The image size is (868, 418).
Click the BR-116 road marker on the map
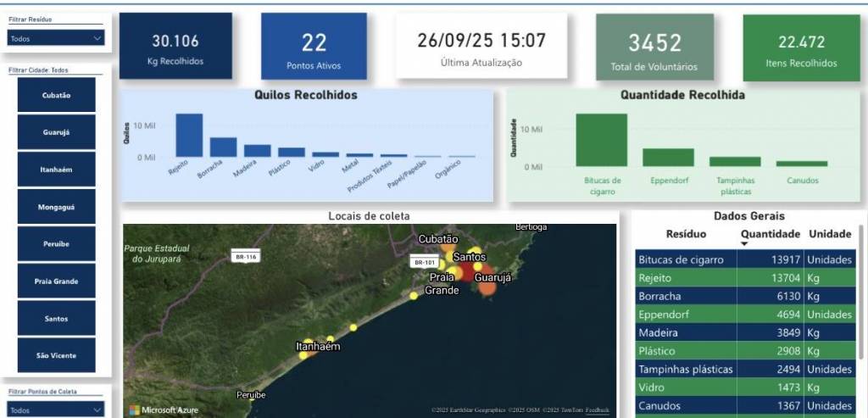pyautogui.click(x=246, y=255)
